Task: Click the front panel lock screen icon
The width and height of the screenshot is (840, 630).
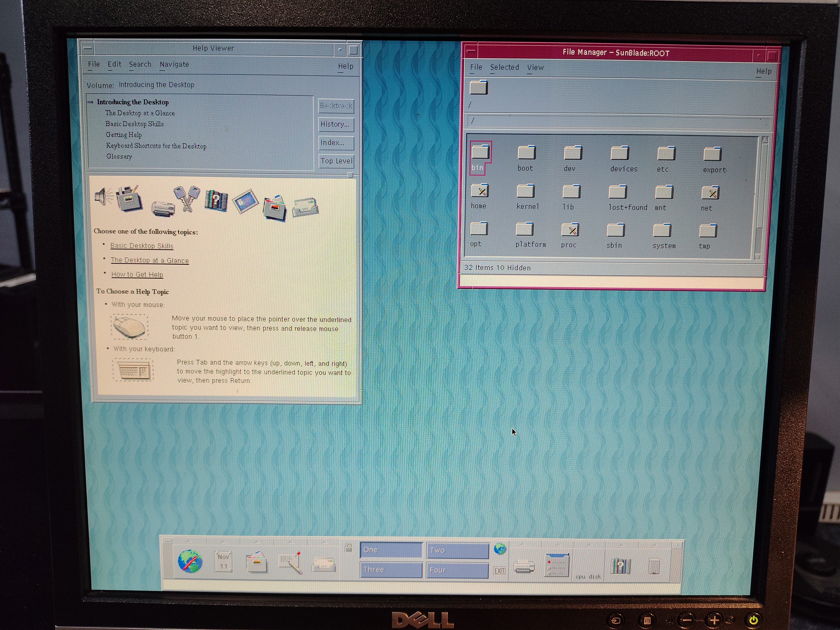Action: 348,548
